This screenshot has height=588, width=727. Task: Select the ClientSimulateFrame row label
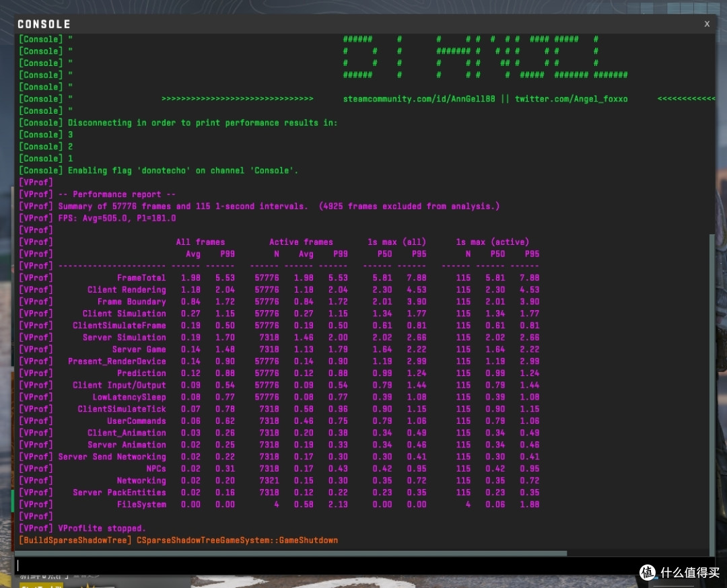pyautogui.click(x=119, y=325)
